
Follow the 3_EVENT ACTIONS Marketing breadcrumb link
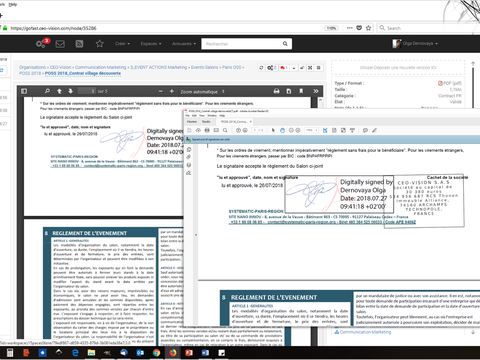click(x=159, y=67)
